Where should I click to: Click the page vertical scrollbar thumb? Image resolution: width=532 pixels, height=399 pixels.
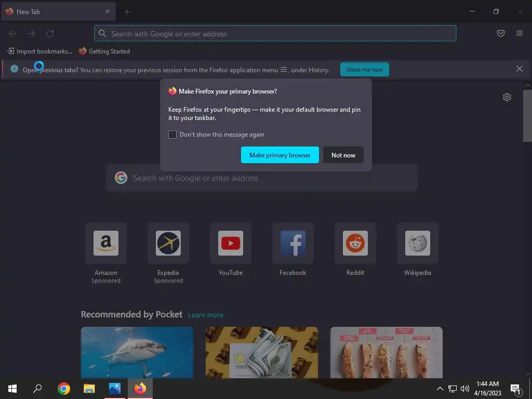pos(527,116)
